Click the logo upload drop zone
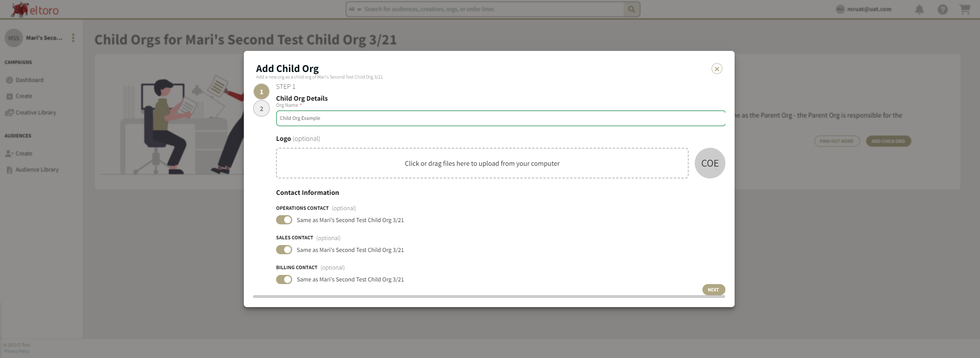 [482, 163]
